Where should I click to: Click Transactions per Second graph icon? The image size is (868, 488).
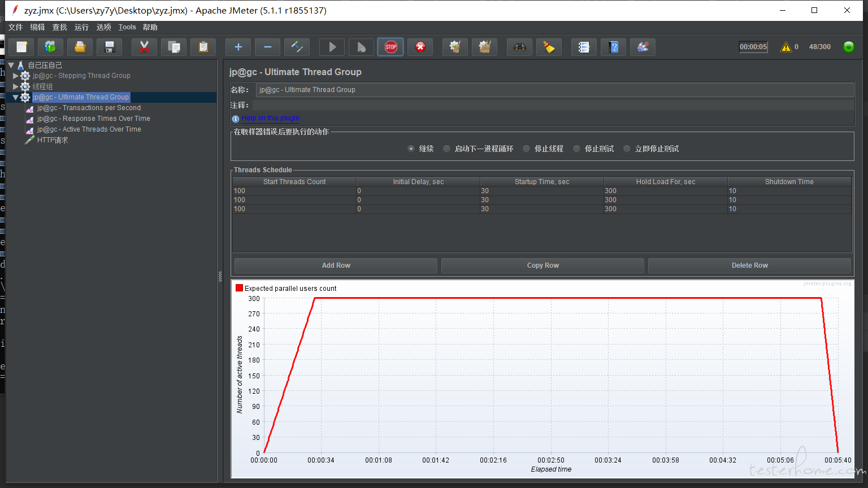30,108
